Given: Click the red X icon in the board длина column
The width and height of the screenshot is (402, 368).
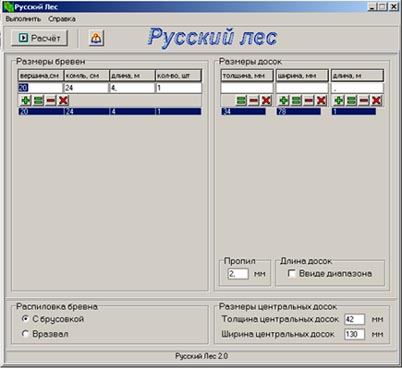Looking at the screenshot, I should tap(376, 100).
